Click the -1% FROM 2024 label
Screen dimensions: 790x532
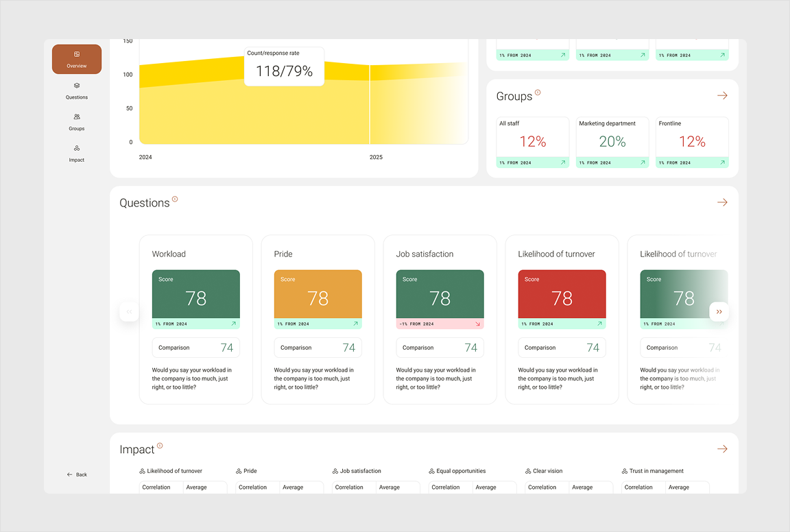tap(417, 324)
